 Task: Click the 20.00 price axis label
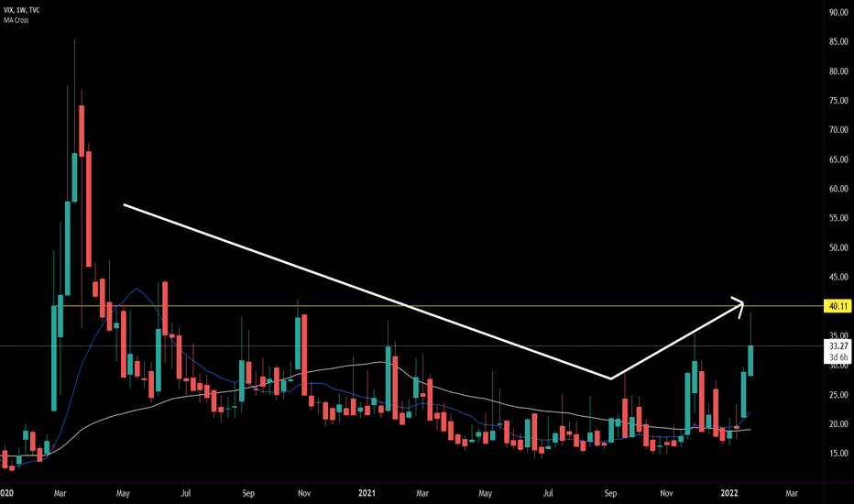pos(838,424)
